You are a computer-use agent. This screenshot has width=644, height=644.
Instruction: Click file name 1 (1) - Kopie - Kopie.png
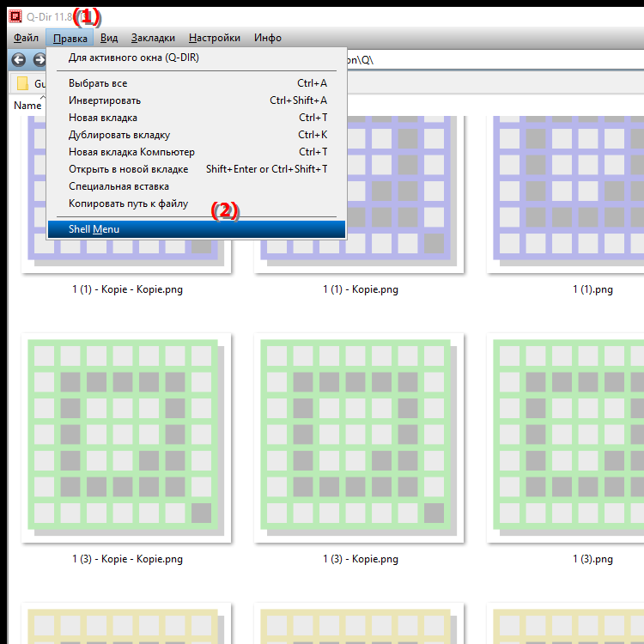point(127,289)
